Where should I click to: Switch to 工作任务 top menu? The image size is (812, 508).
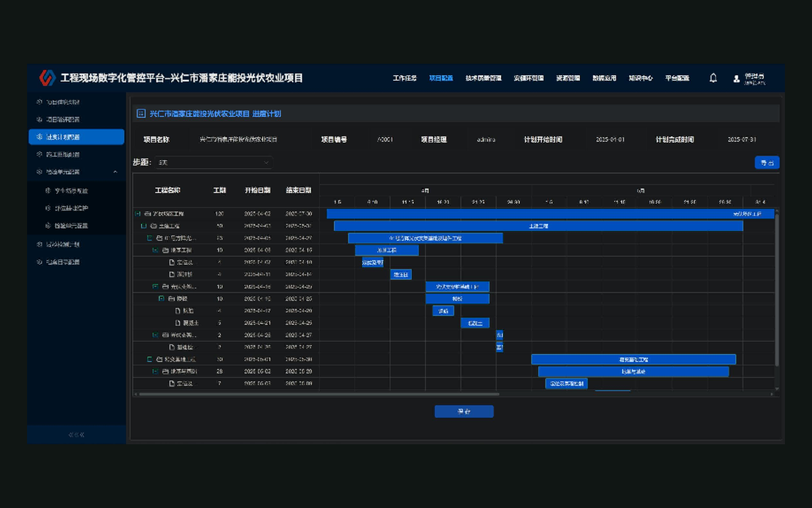tap(404, 78)
